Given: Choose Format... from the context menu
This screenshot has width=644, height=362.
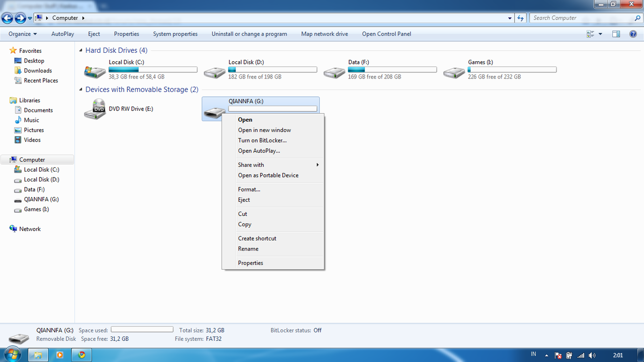Looking at the screenshot, I should [x=249, y=190].
